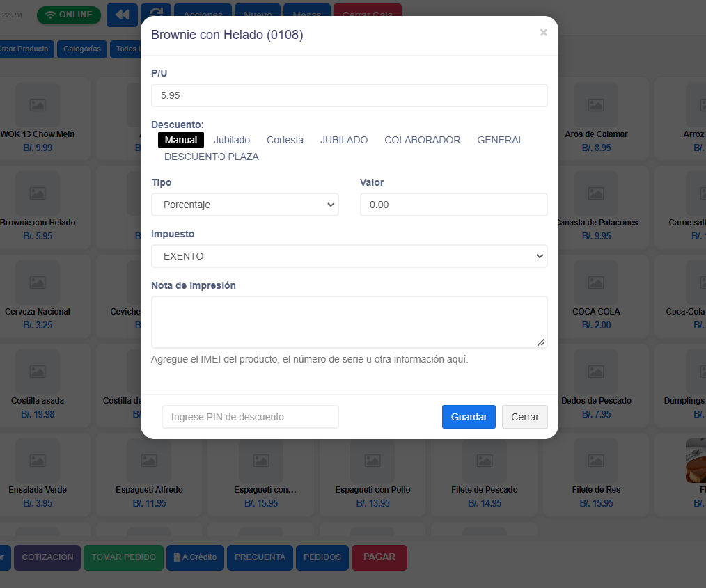Select the Aros de Calamar product image

596,105
